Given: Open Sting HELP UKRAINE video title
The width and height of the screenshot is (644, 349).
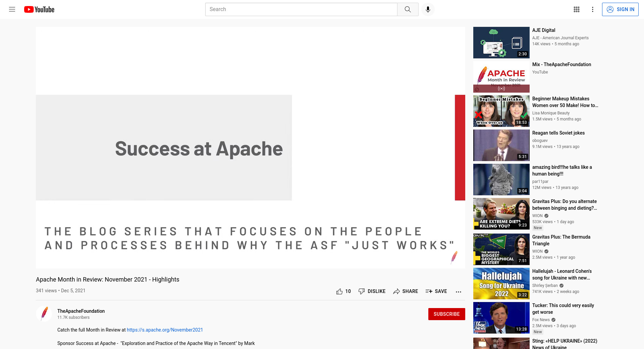Looking at the screenshot, I should coord(565,344).
